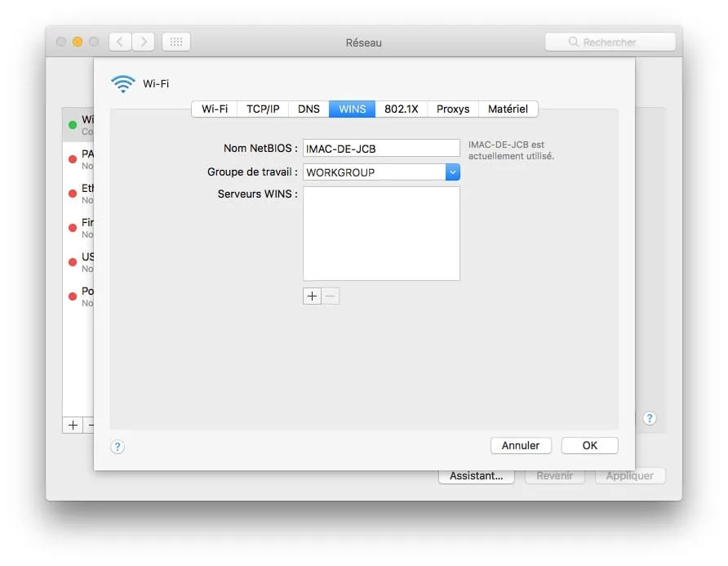This screenshot has height=566, width=728.
Task: Select the WINS tab
Action: [352, 109]
